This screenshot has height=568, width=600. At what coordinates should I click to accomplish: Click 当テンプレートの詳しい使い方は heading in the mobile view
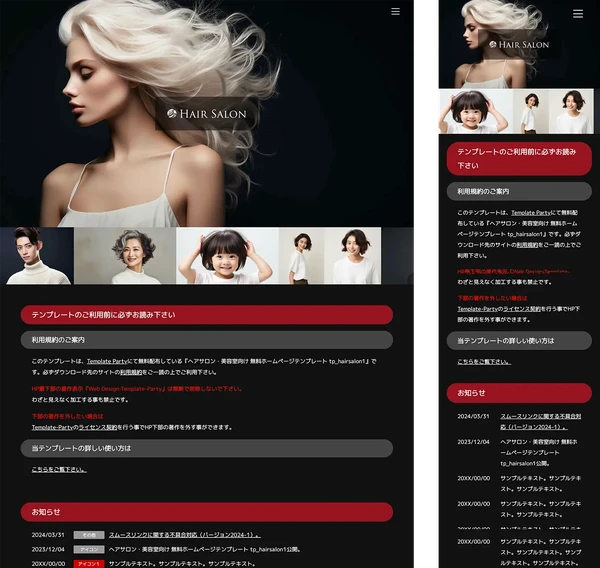click(519, 341)
